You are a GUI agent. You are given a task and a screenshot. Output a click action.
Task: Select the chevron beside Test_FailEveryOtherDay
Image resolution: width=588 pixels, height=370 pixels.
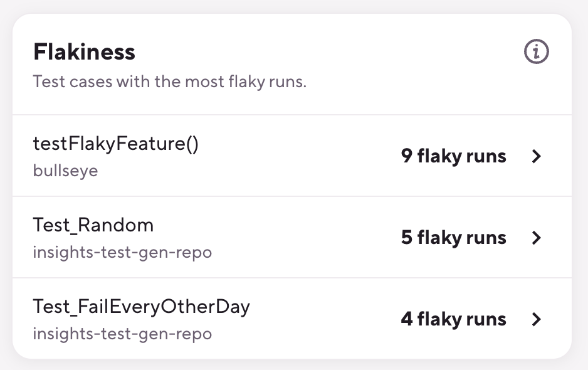click(537, 319)
